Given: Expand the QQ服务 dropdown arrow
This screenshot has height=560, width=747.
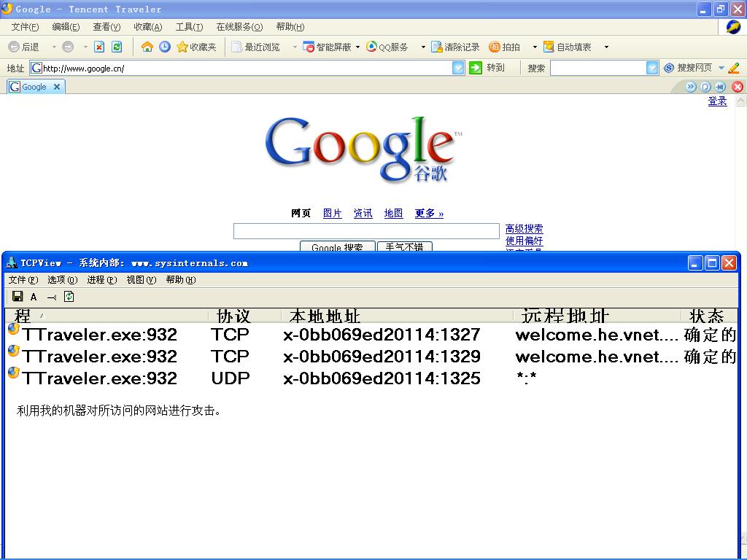Looking at the screenshot, I should [x=423, y=47].
